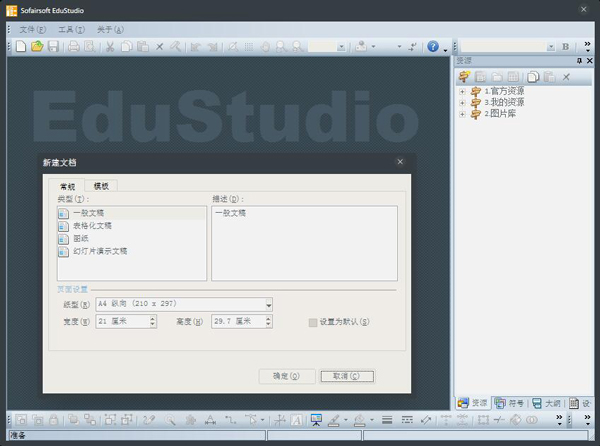
Task: Open the 工具(T) menu
Action: click(71, 29)
